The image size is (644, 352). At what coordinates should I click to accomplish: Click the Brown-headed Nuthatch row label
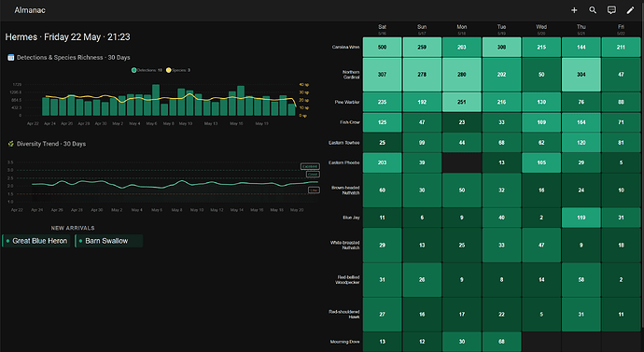(x=345, y=190)
